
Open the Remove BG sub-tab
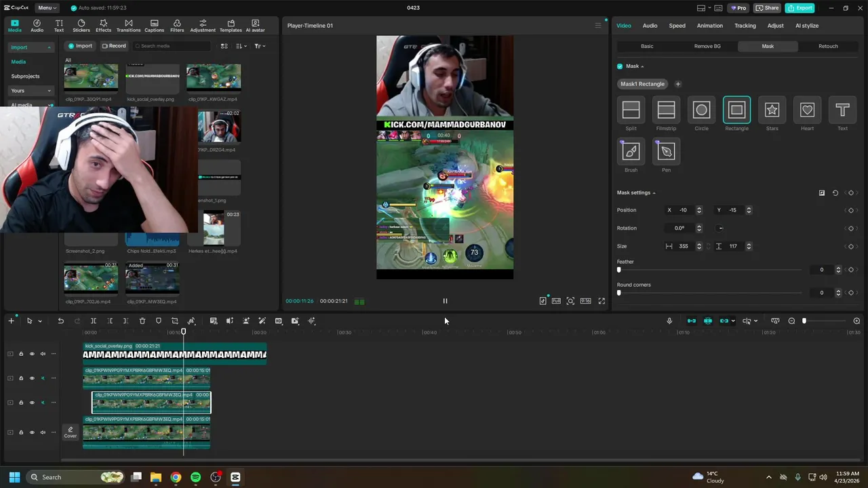pyautogui.click(x=707, y=46)
